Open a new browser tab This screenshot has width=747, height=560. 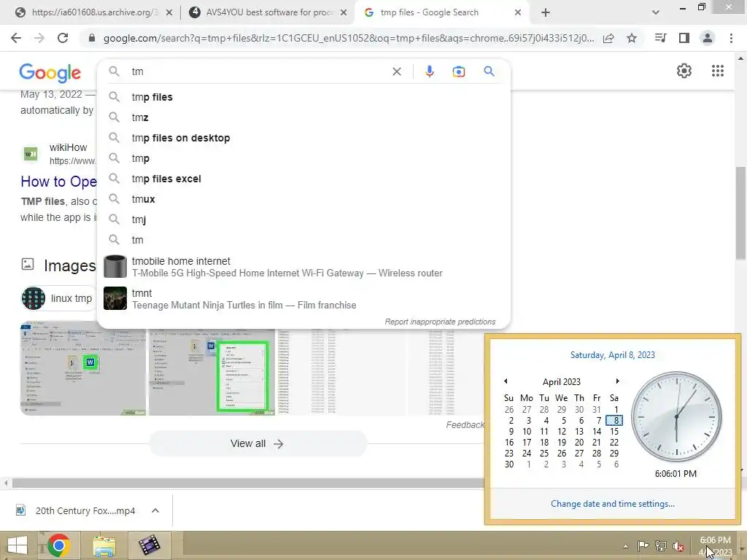point(546,13)
